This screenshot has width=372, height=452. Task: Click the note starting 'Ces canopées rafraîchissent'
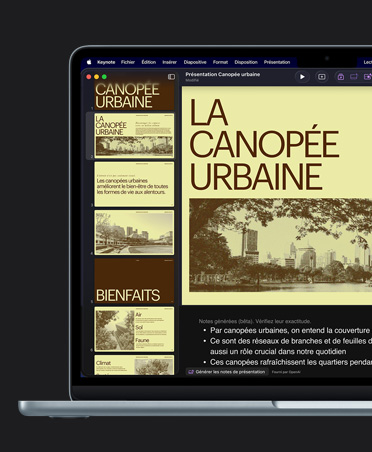click(x=291, y=362)
